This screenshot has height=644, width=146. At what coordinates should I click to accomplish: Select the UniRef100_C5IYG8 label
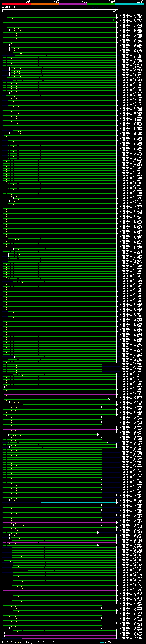pyautogui.click(x=131, y=72)
